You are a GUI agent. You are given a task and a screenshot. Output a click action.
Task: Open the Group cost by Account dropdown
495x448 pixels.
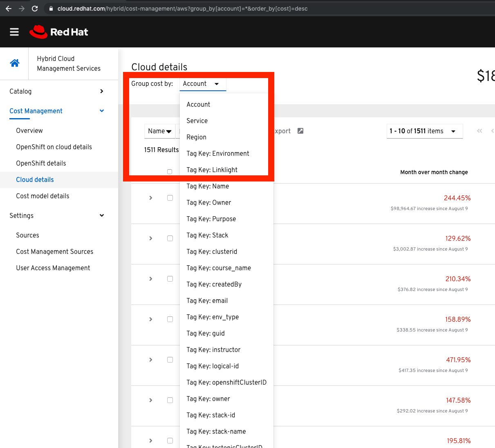pos(203,84)
